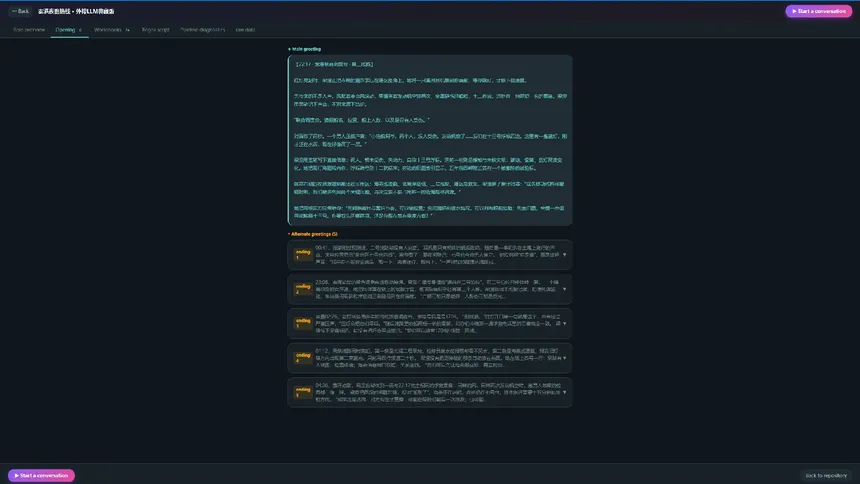Go back using the Back button

coord(20,11)
